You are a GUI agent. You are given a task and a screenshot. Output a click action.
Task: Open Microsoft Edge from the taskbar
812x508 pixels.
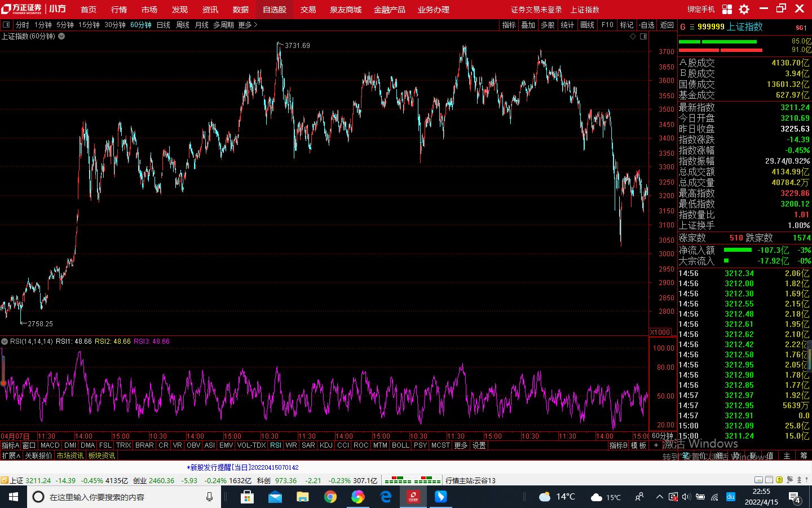tap(386, 497)
